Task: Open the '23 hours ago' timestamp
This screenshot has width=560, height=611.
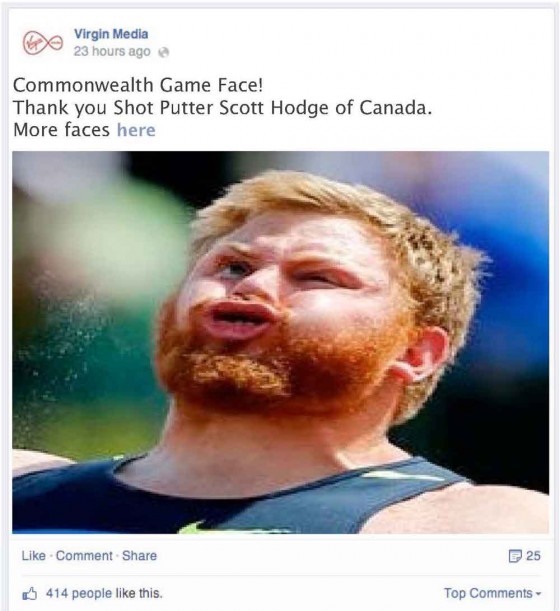Action: click(x=112, y=51)
